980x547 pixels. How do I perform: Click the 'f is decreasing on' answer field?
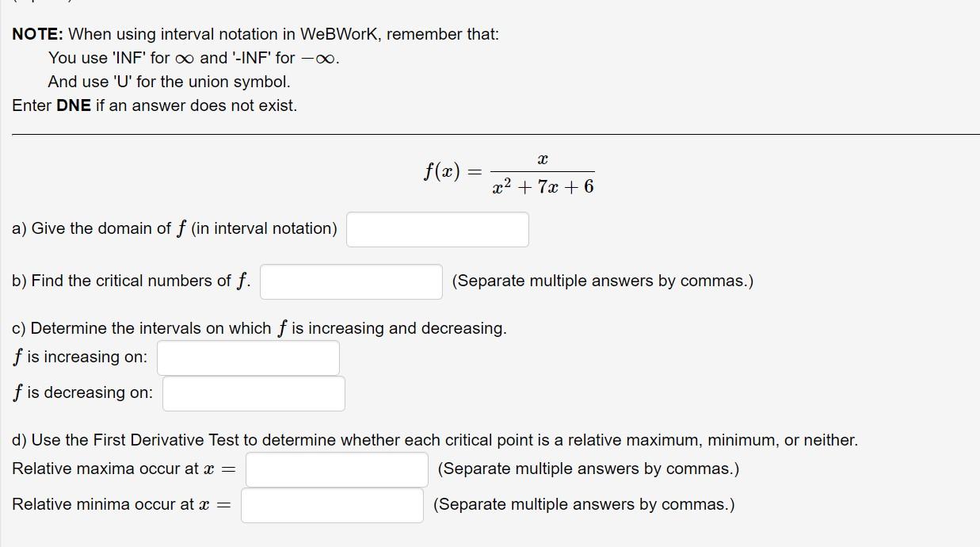pos(254,392)
